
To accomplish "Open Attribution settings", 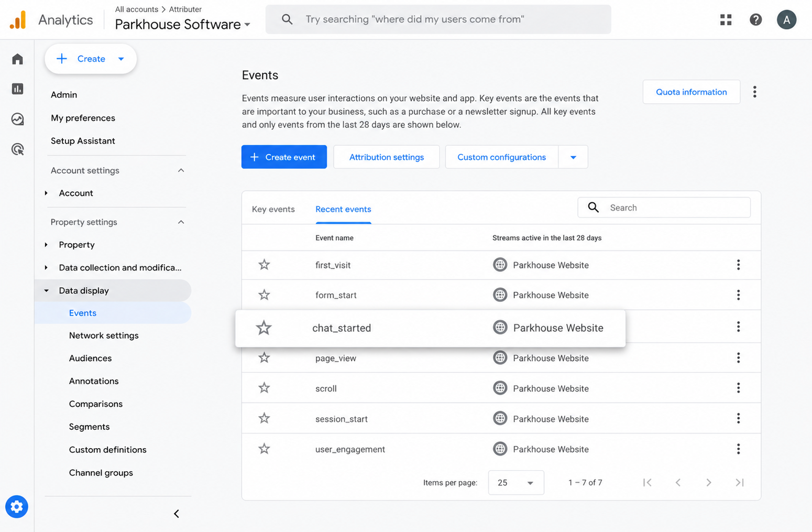I will point(387,157).
